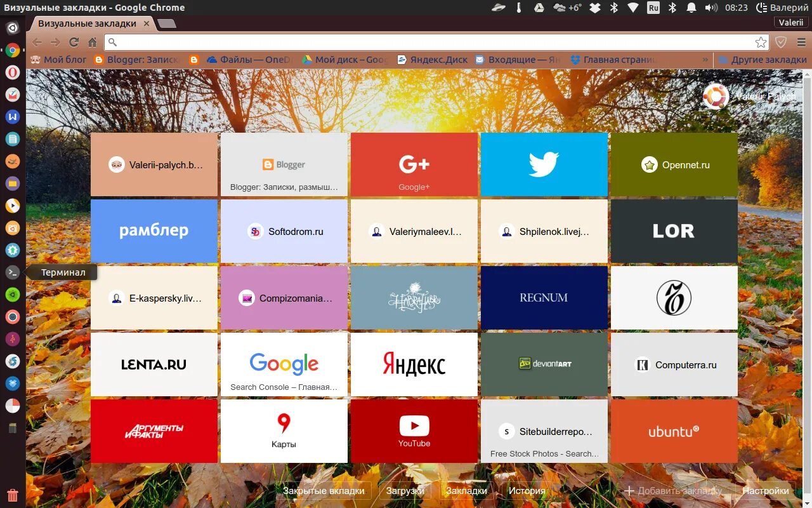Image resolution: width=812 pixels, height=508 pixels.
Task: Open the Главная страница Dropbox bookmark
Action: (x=613, y=60)
